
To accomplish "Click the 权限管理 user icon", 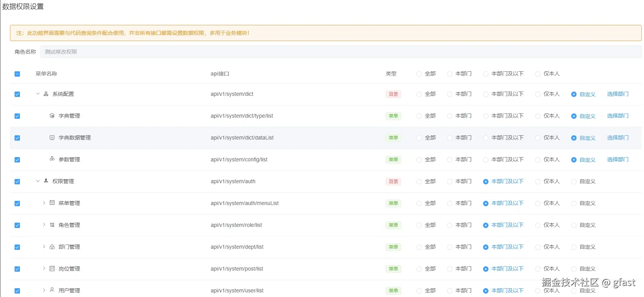I will pyautogui.click(x=46, y=181).
